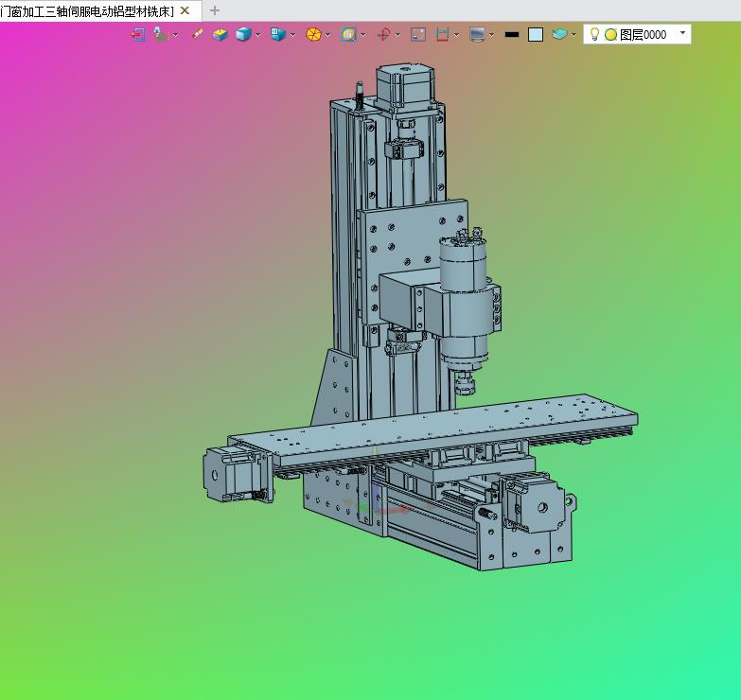Add a new tab with plus button
This screenshot has width=741, height=700.
(x=215, y=10)
